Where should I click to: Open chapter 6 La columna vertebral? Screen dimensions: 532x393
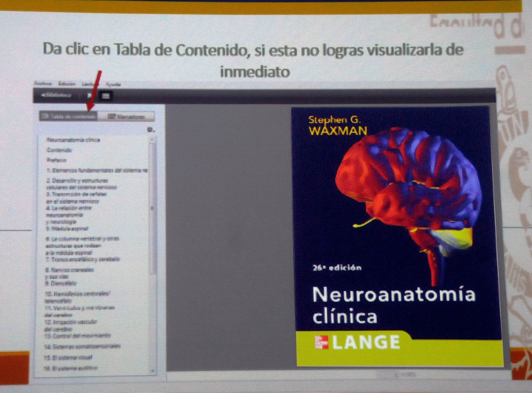82,246
